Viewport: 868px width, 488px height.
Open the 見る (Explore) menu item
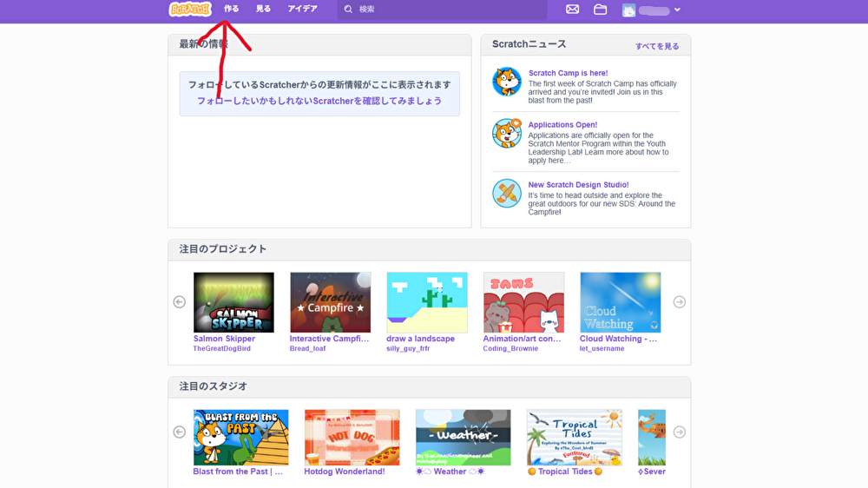[264, 9]
